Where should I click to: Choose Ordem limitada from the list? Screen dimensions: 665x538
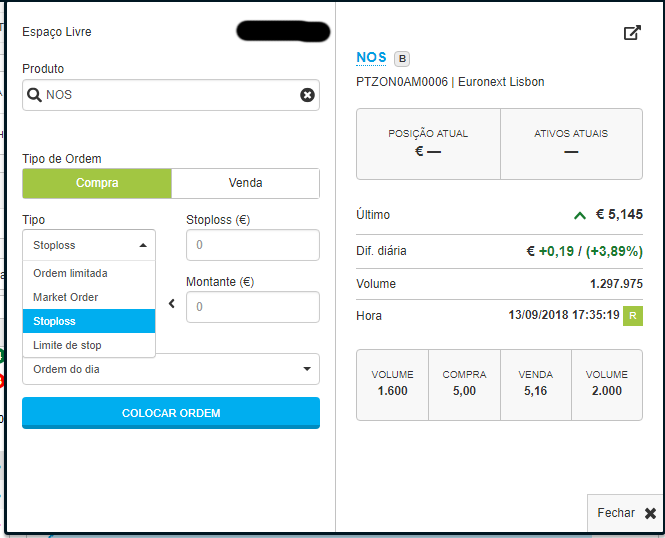click(89, 273)
